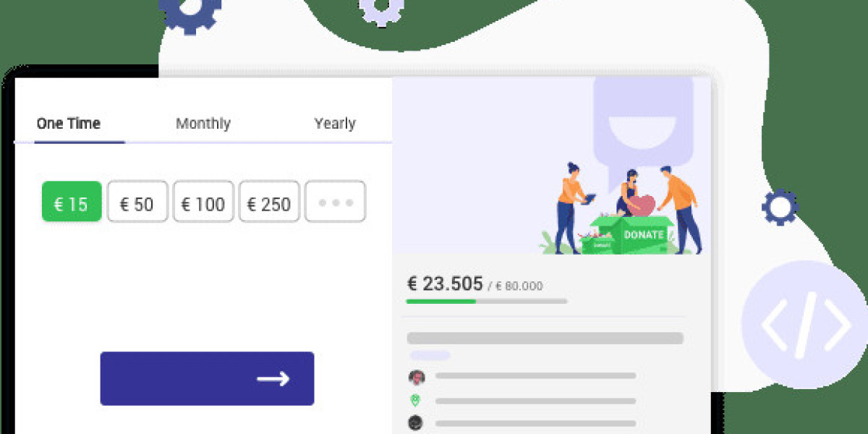
Task: Click the pink heart in the illustration
Action: point(639,205)
